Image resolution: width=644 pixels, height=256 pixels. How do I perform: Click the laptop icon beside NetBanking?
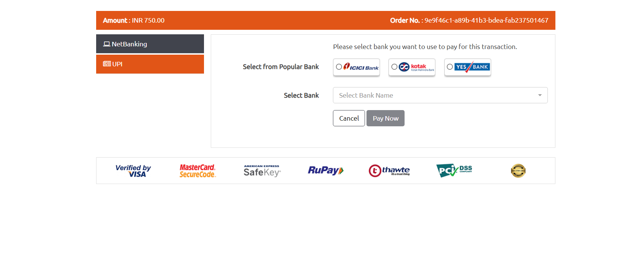tap(107, 44)
